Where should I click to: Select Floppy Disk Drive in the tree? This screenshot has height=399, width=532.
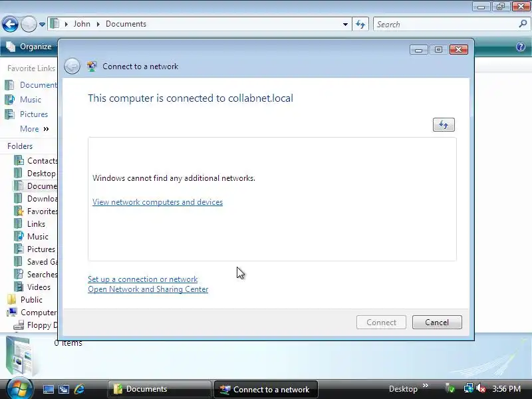tap(36, 325)
